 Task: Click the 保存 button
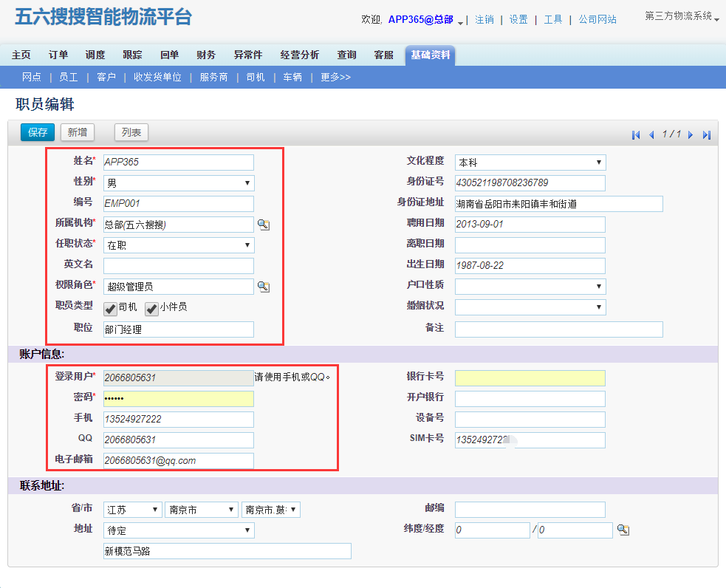(38, 132)
